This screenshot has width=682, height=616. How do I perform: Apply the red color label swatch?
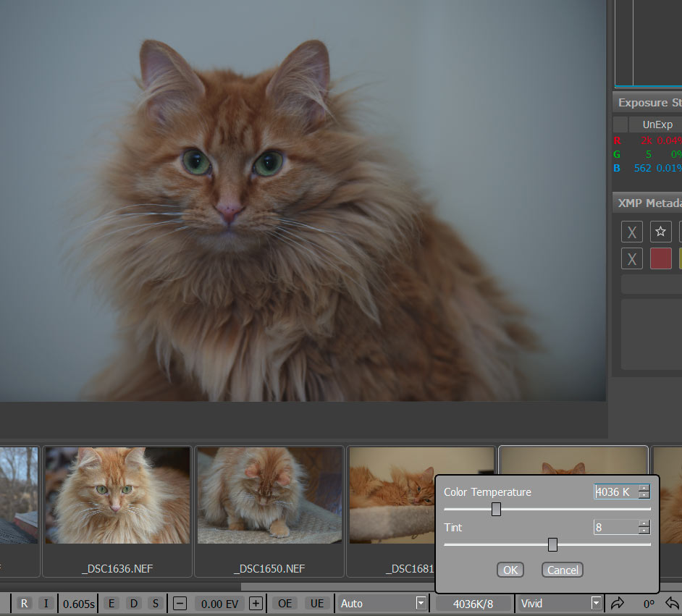point(660,258)
